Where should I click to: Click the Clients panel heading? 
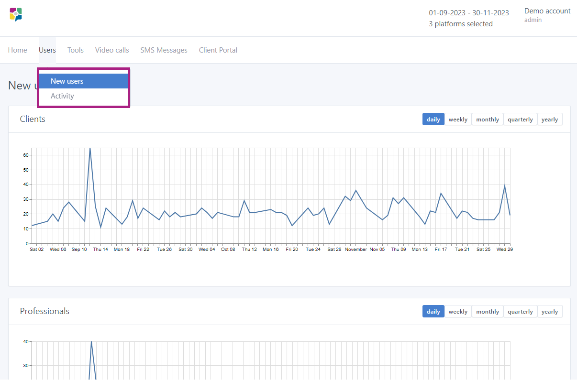33,119
